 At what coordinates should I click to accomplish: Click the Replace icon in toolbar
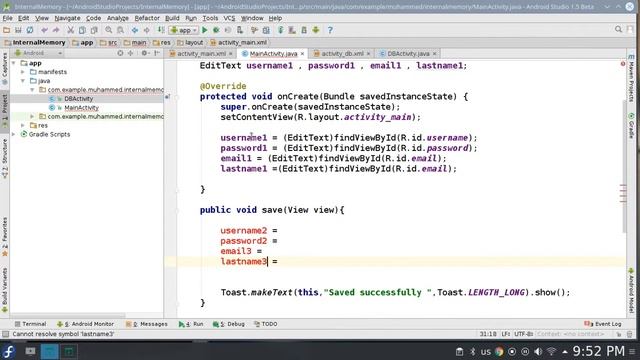tap(120, 30)
